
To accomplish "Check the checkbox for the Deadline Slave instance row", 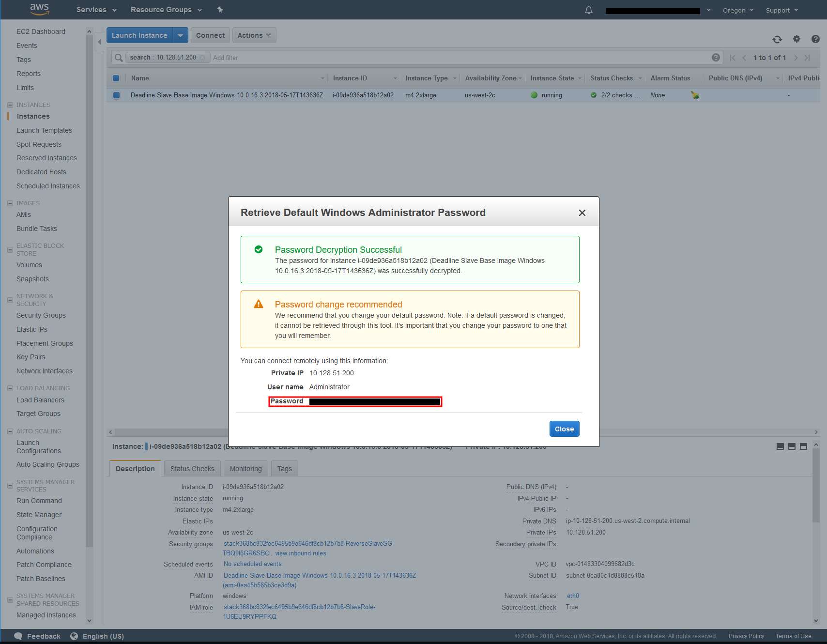I will (x=116, y=95).
